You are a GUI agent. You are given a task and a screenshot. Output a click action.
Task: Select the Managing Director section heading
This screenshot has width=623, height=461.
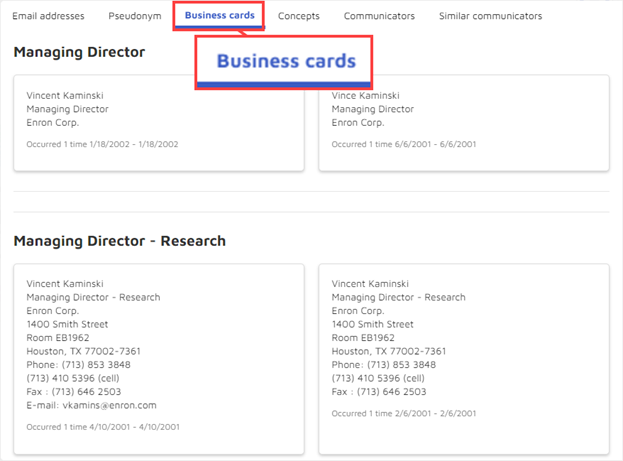[79, 52]
